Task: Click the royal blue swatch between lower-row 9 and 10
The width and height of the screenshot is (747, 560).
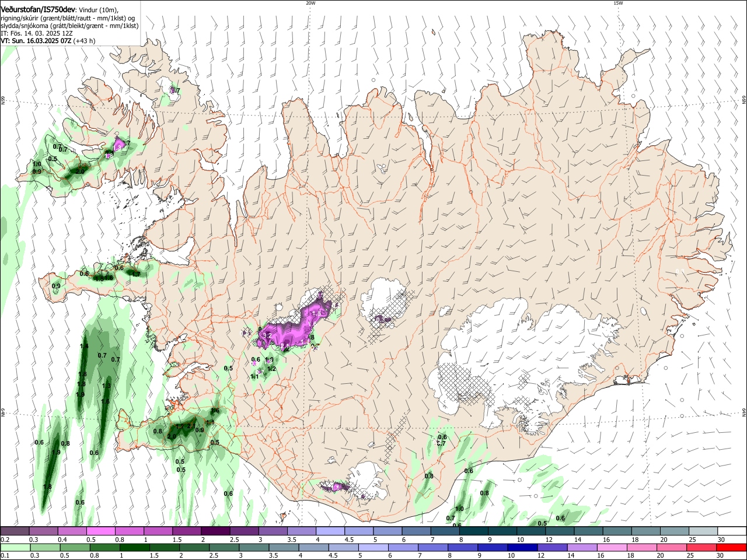Action: coord(493,547)
